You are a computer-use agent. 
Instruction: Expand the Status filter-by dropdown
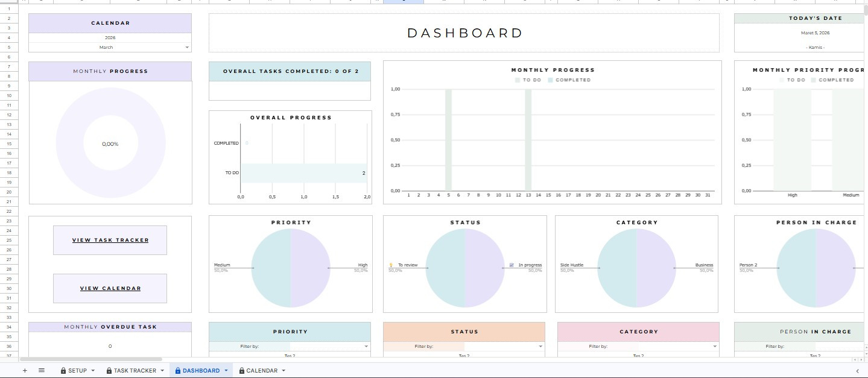click(x=540, y=347)
